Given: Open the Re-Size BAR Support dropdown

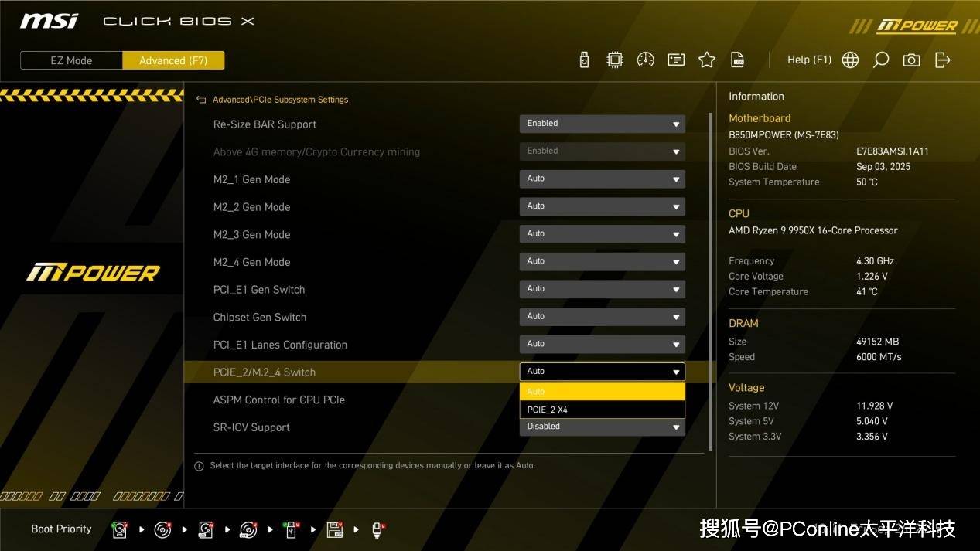Looking at the screenshot, I should (x=603, y=124).
